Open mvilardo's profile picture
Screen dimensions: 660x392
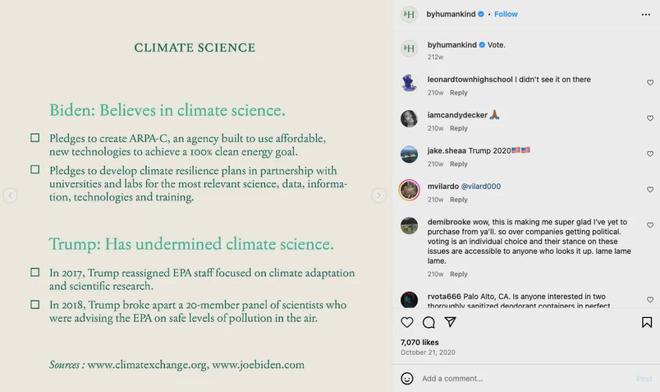(x=409, y=190)
